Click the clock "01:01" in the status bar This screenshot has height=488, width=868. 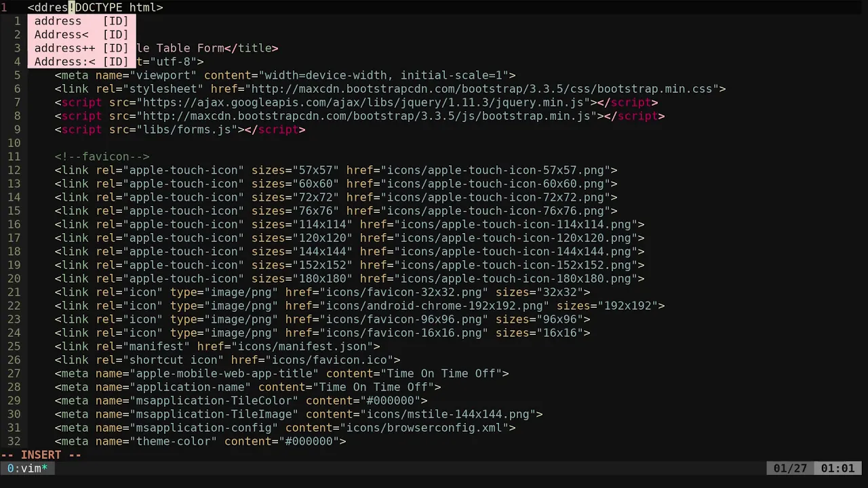837,468
